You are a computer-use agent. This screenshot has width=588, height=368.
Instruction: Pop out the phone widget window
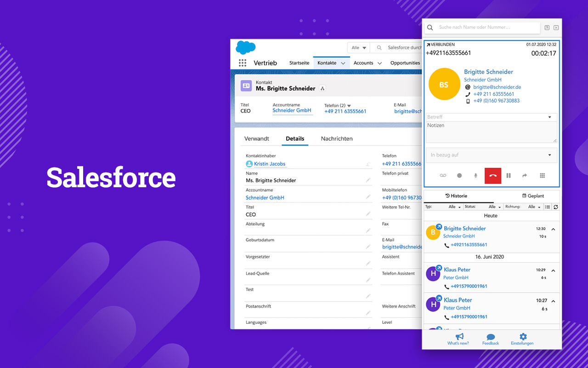tap(547, 28)
